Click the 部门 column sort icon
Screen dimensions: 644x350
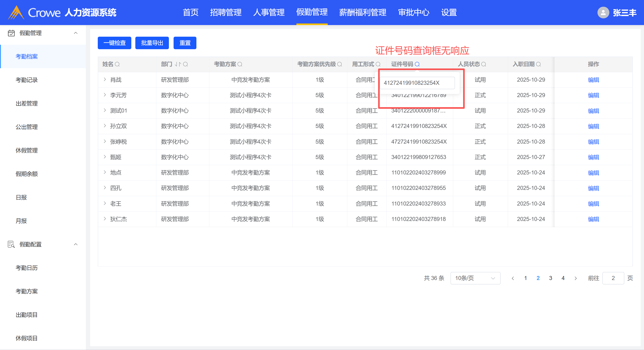coord(178,64)
